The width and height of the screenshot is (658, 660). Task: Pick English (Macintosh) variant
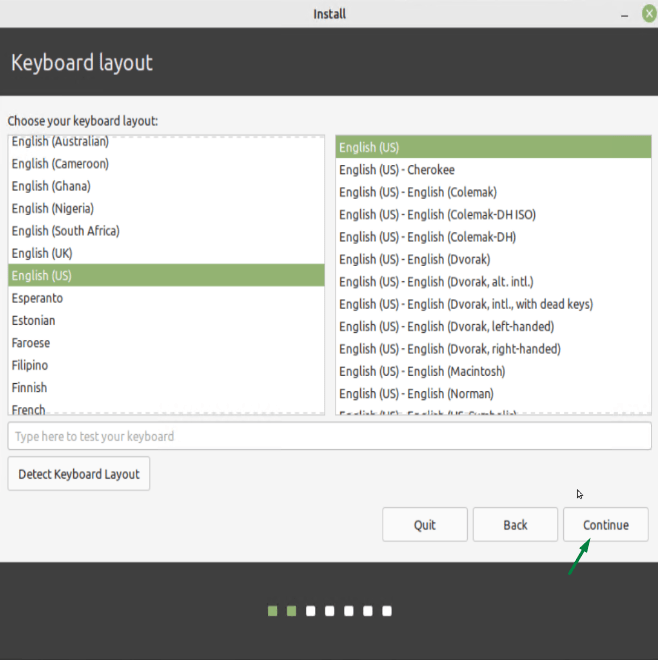[422, 371]
